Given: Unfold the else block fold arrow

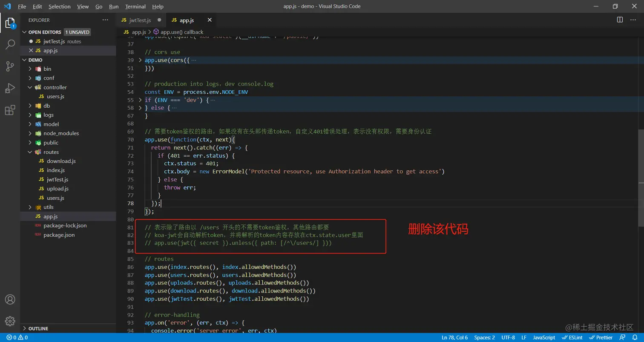Looking at the screenshot, I should (x=140, y=108).
